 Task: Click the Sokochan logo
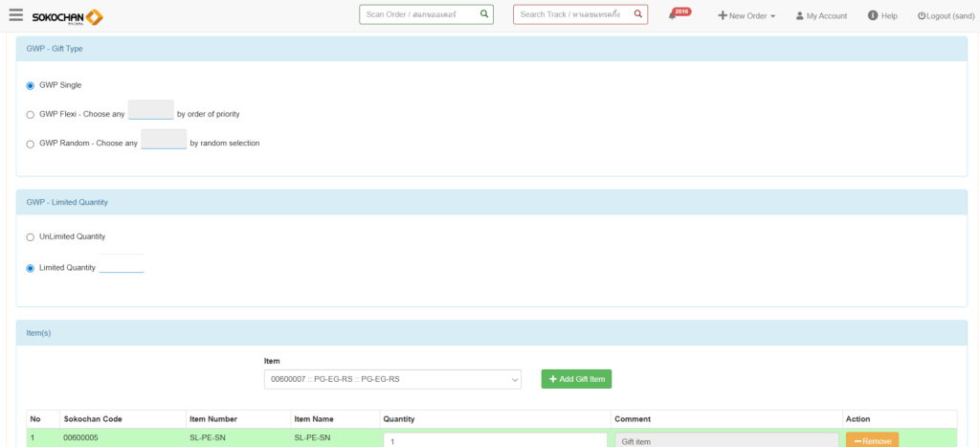click(x=67, y=16)
